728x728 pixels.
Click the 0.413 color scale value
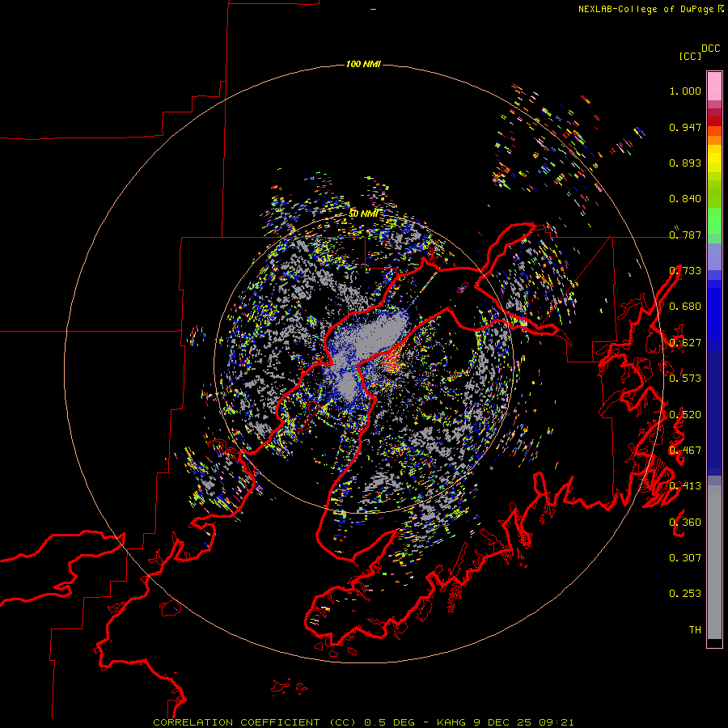[x=685, y=486]
